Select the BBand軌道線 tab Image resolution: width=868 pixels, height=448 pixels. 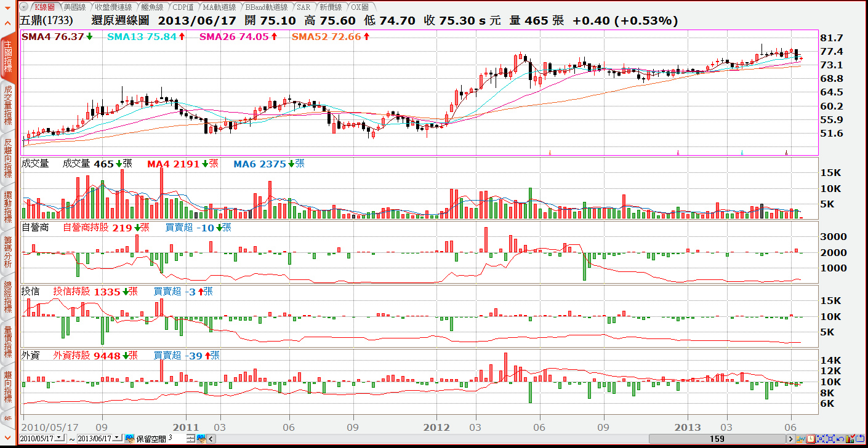[267, 7]
